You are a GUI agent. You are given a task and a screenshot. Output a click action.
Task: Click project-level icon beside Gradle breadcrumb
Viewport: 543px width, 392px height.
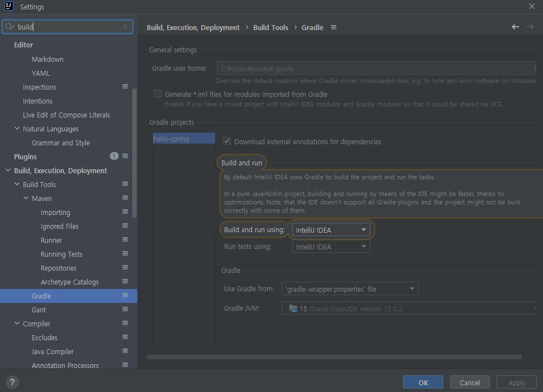pos(333,27)
